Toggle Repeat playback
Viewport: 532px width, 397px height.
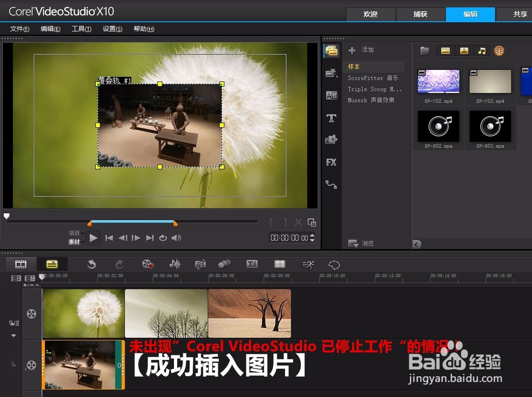coord(163,238)
